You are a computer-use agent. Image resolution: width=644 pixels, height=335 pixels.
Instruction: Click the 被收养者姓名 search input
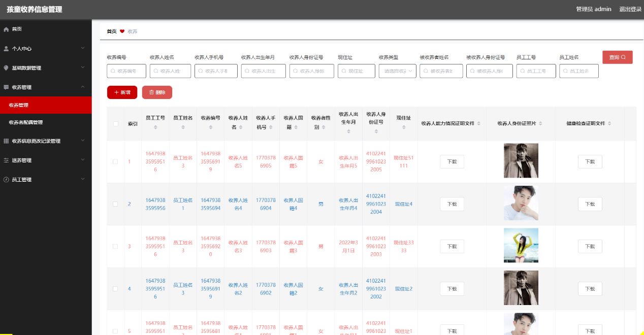point(441,71)
